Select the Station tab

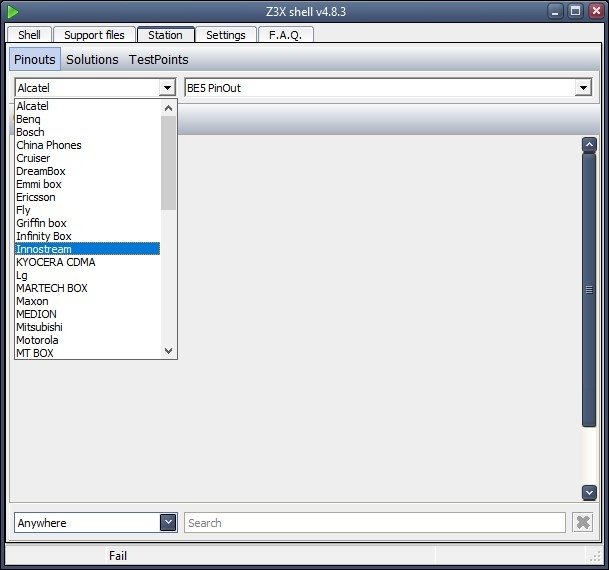coord(165,35)
